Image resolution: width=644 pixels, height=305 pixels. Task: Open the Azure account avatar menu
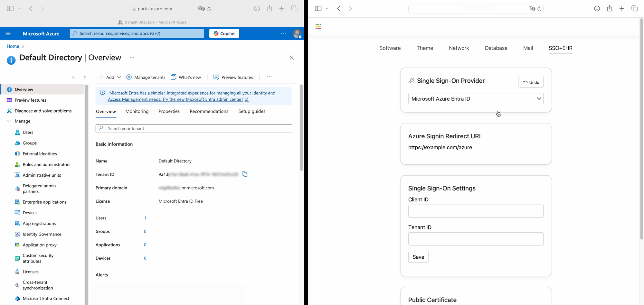[297, 33]
